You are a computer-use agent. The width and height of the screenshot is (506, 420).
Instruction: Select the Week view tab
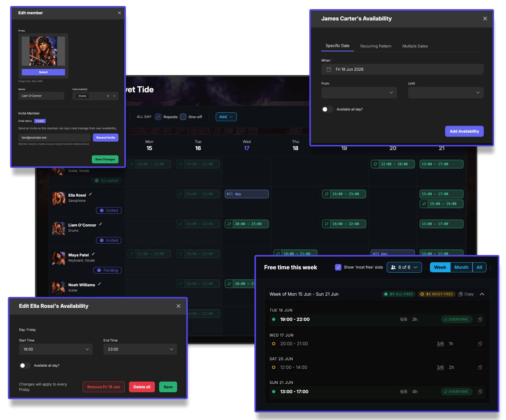click(x=440, y=267)
